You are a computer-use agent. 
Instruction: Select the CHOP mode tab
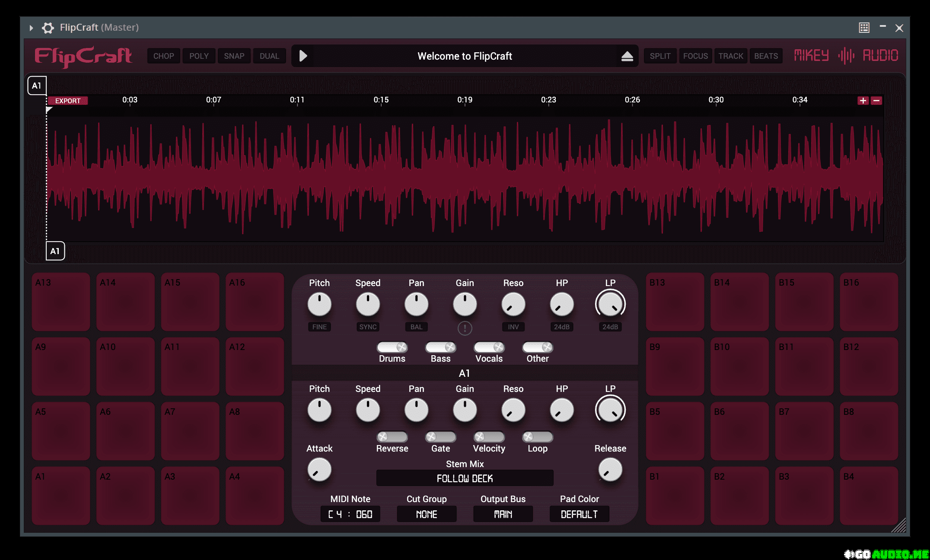(x=163, y=56)
